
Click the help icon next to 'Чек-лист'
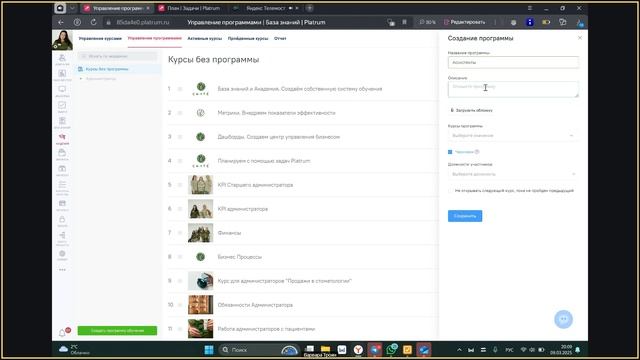click(477, 152)
